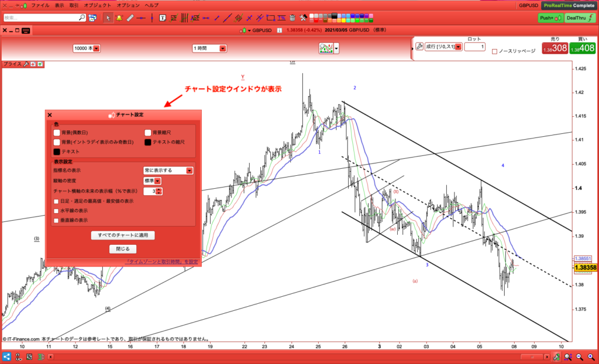Open the 縦軸の密度 dropdown

(x=152, y=181)
